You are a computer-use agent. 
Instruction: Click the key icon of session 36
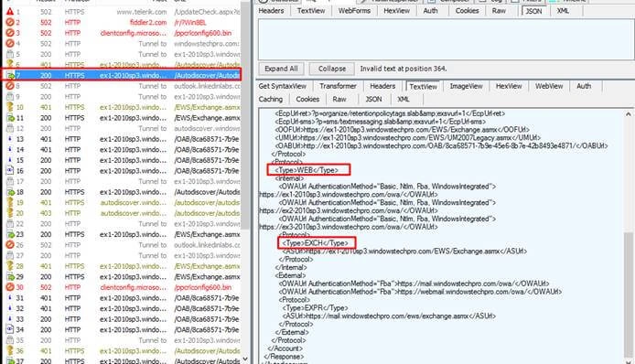pos(10,350)
